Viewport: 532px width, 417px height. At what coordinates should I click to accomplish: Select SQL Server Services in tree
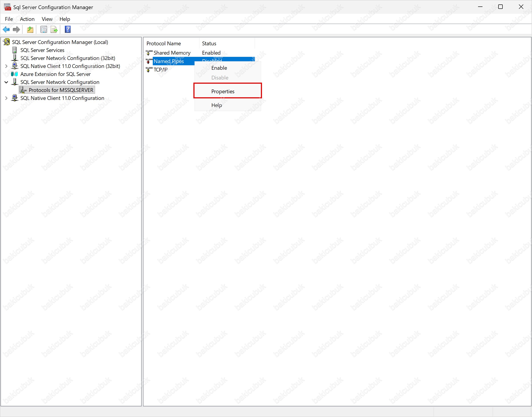[x=42, y=50]
